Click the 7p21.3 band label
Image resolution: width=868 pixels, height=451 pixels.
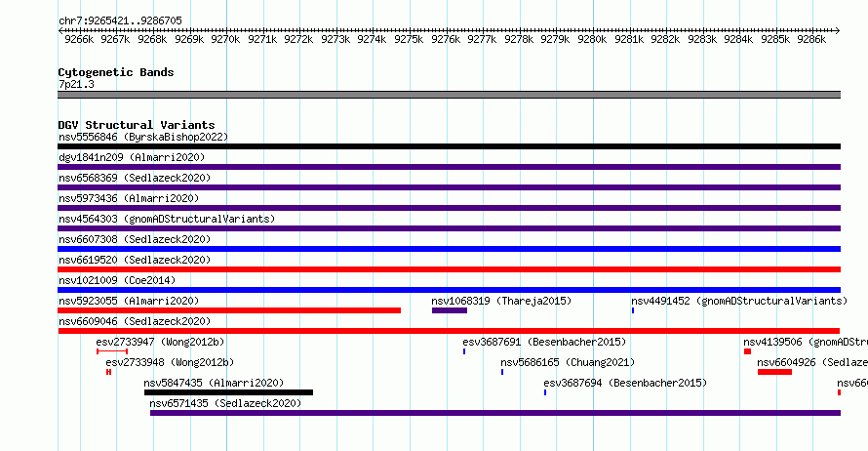click(x=76, y=84)
